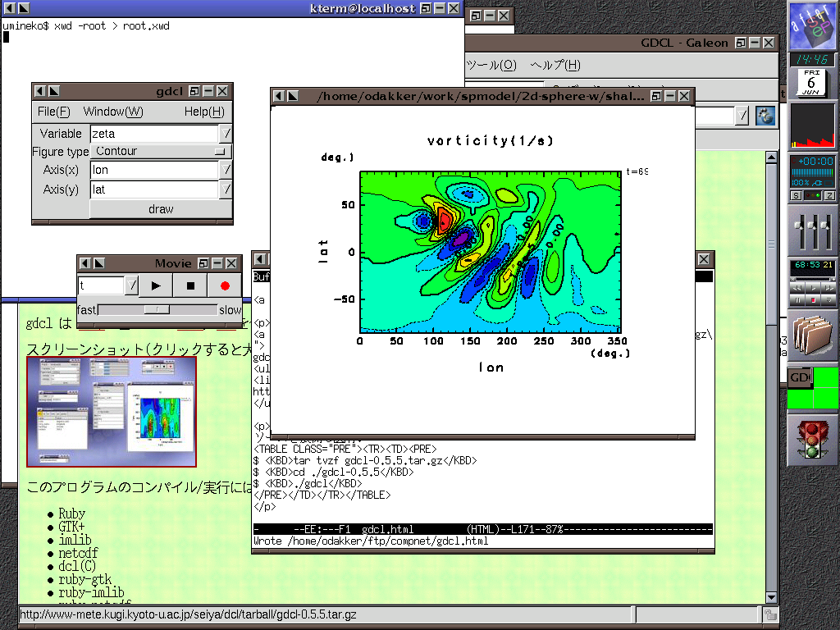Click the t input field in Movie window

pyautogui.click(x=101, y=285)
